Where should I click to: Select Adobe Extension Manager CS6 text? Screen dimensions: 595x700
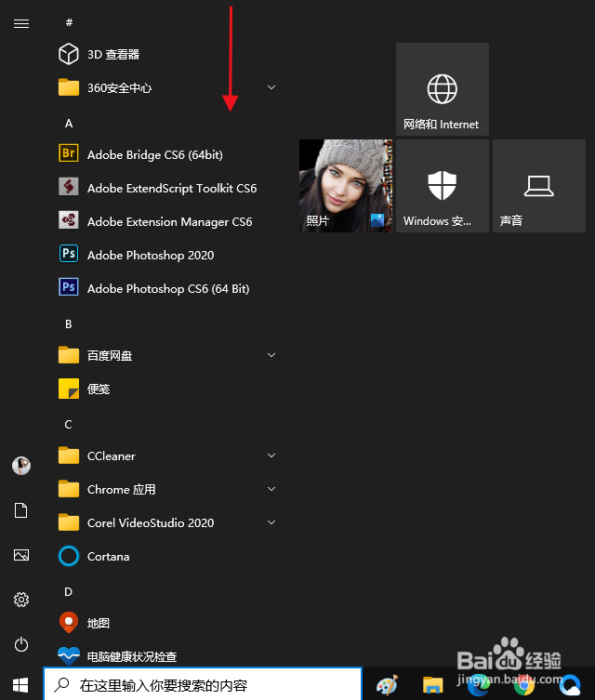coord(169,222)
